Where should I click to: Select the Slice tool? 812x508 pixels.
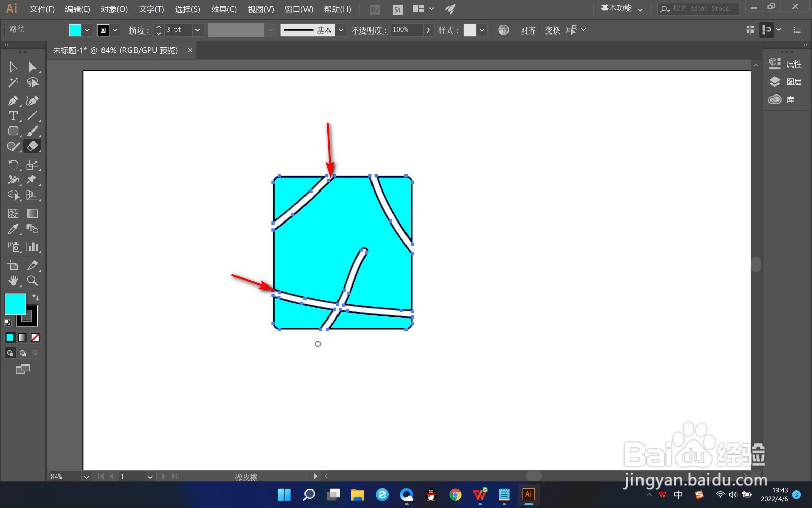pyautogui.click(x=32, y=265)
